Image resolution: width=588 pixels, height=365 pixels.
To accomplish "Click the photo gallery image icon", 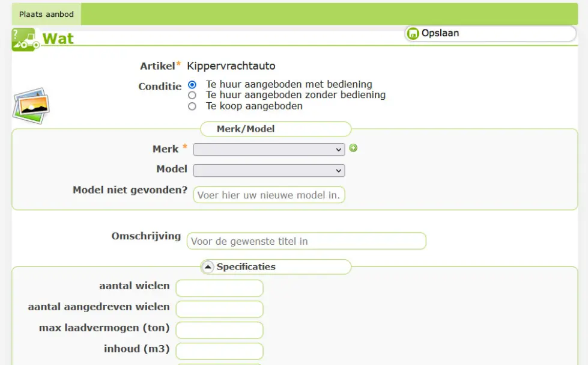I will 31,106.
